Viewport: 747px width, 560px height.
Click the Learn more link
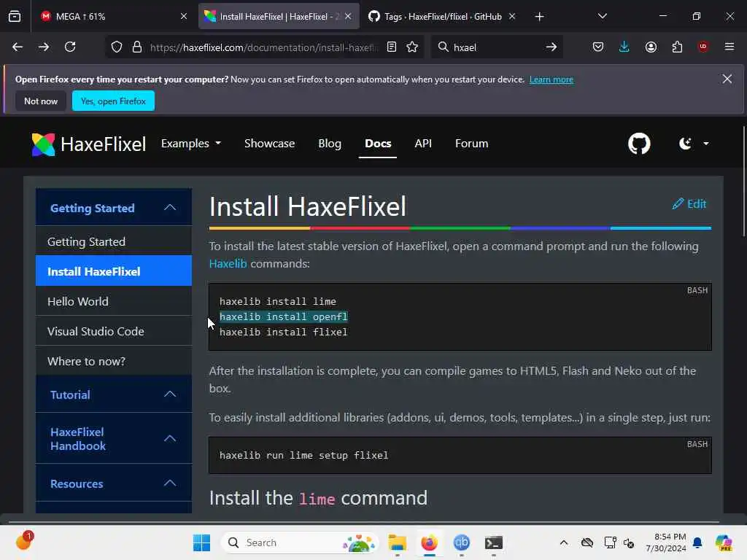(551, 79)
